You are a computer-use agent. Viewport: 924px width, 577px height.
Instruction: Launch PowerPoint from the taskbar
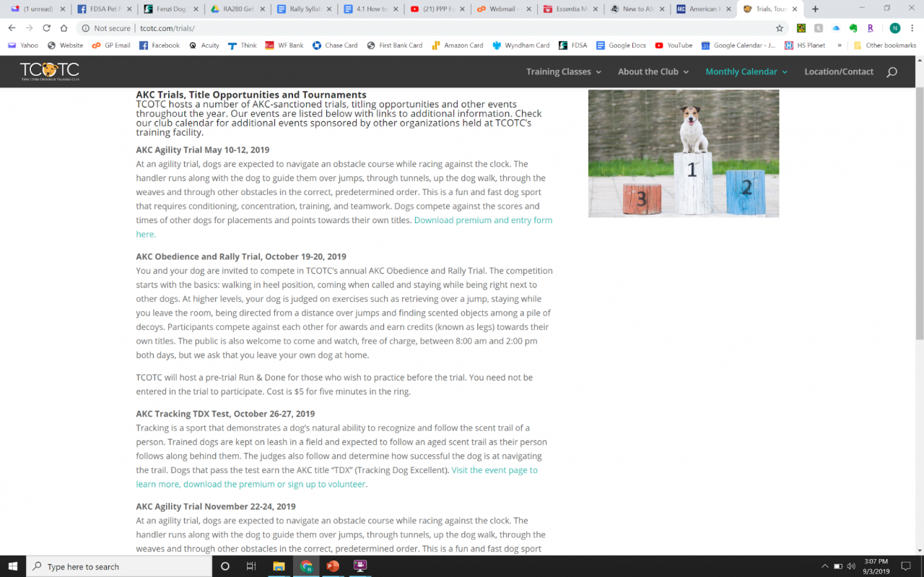[x=333, y=566]
